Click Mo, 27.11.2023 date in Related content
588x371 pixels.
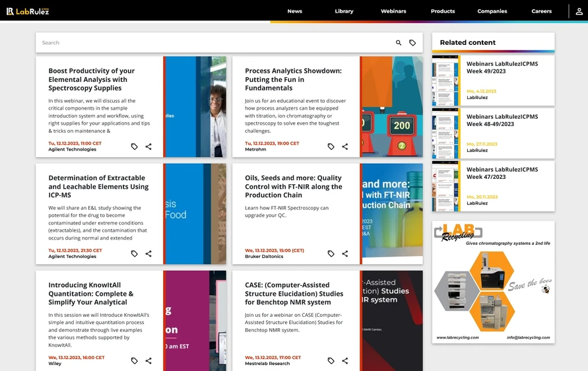click(482, 144)
